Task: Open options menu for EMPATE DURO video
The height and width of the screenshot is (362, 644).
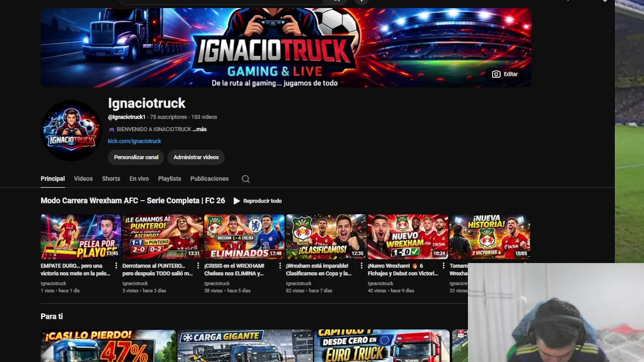Action: 116,266
